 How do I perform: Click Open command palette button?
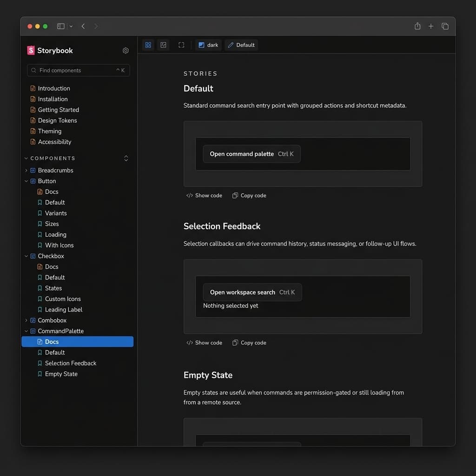point(251,154)
